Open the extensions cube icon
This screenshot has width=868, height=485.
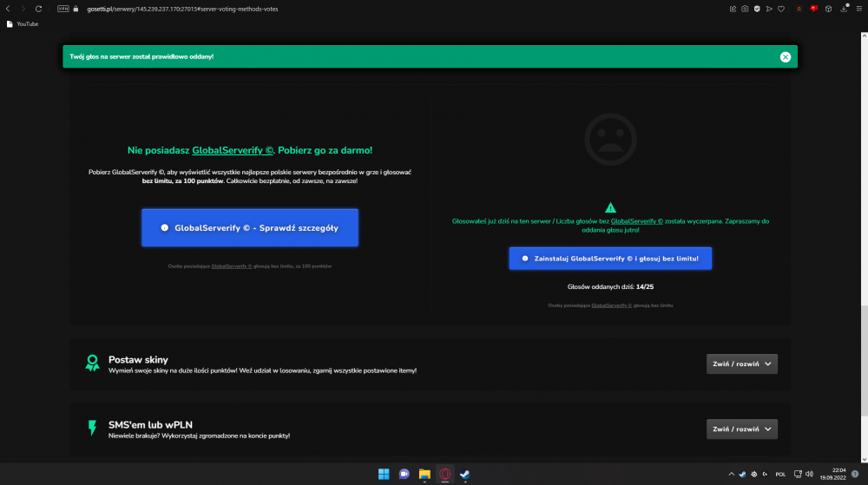point(829,9)
